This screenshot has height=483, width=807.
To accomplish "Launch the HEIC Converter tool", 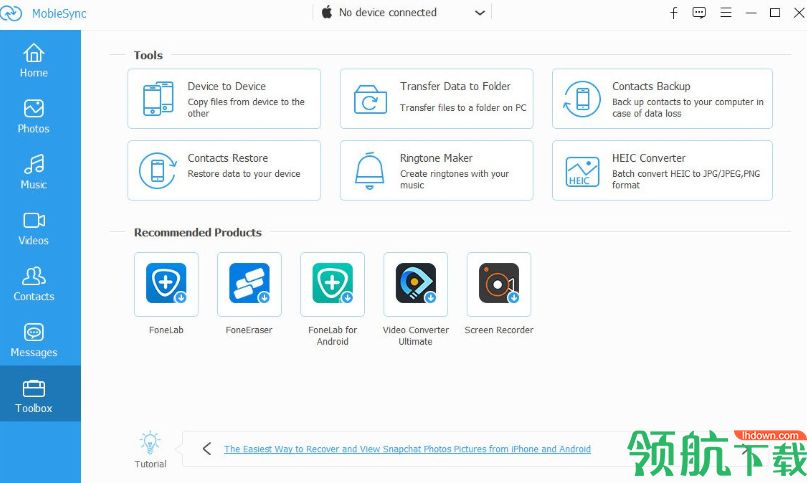I will point(662,170).
